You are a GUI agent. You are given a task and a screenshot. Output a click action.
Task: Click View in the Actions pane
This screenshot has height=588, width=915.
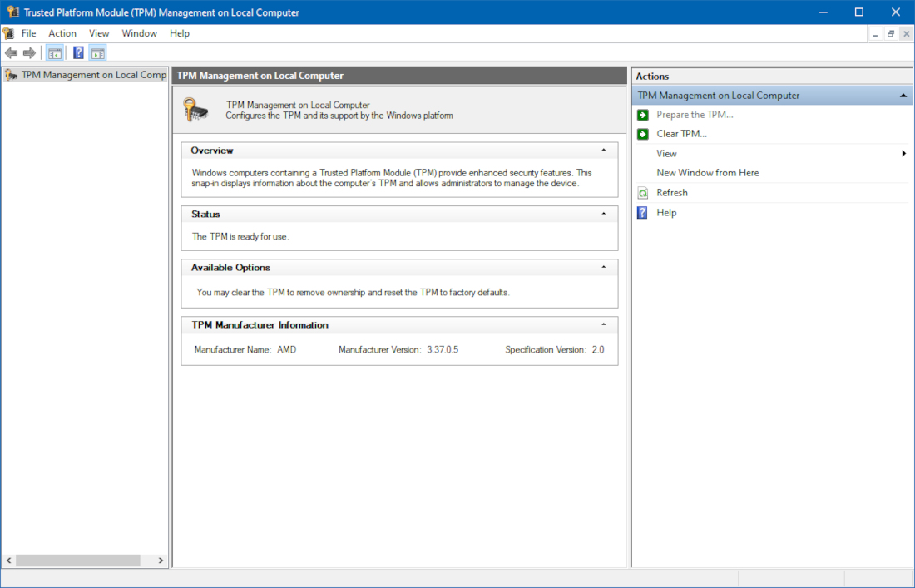coord(666,154)
